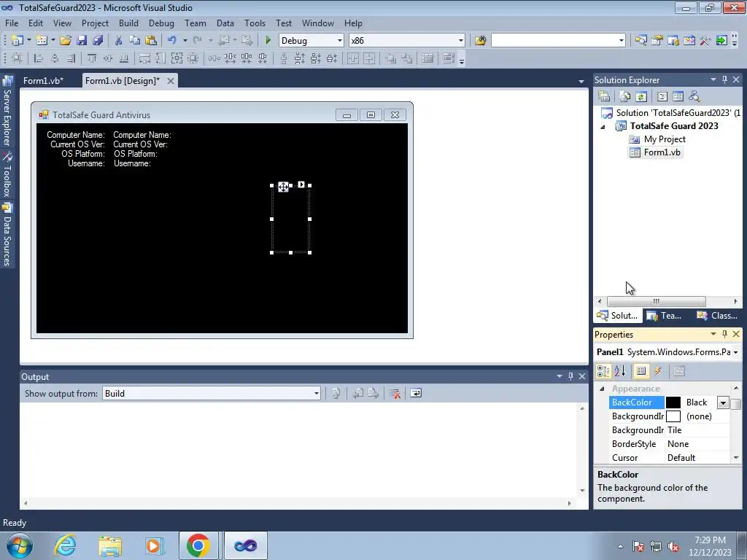Screen dimensions: 747x560
Task: Open the Panel1 object selector dropdown
Action: point(735,352)
